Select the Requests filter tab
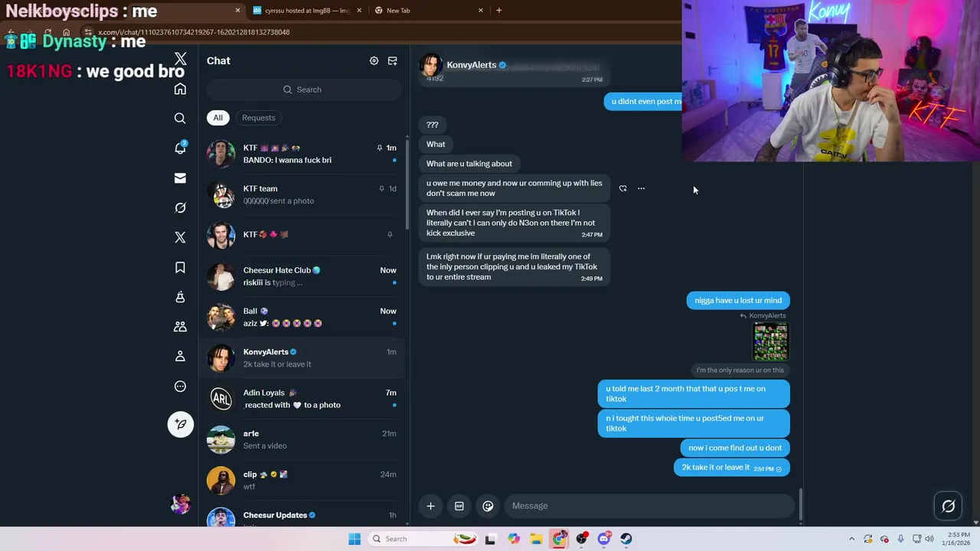 [258, 118]
